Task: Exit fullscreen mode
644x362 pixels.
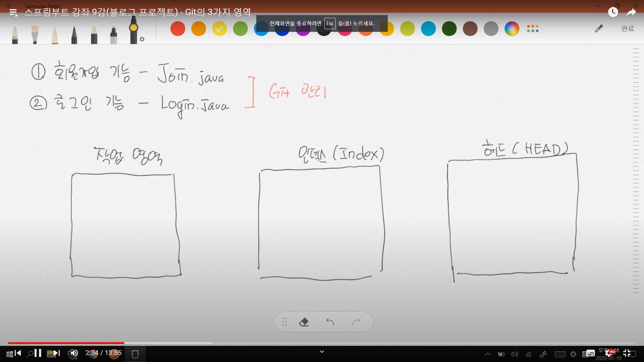Action: tap(627, 353)
